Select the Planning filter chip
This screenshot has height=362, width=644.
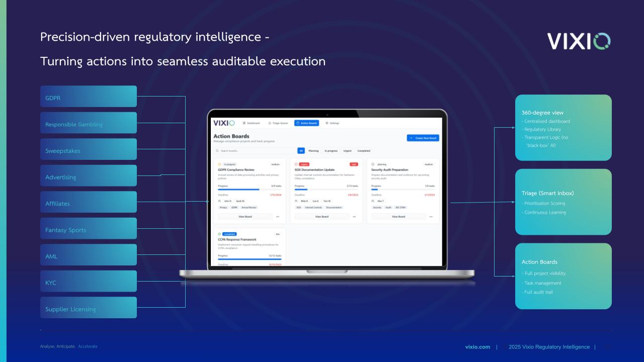pos(313,151)
